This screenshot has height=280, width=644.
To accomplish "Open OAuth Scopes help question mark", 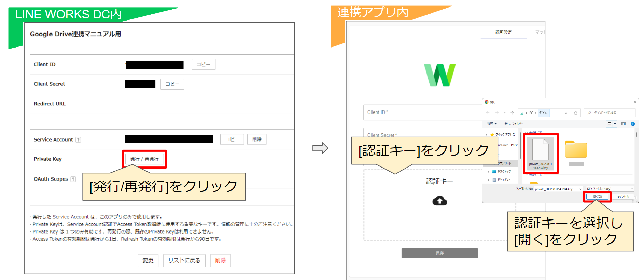I will (73, 179).
